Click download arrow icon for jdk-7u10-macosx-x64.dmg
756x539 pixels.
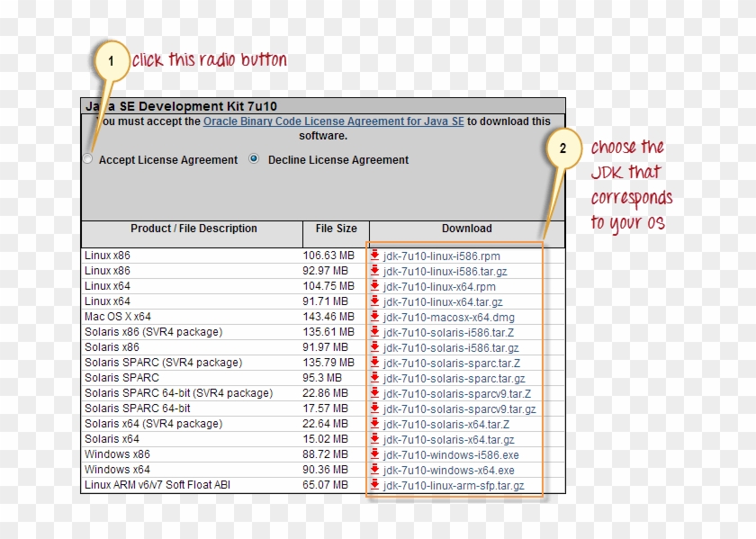(374, 316)
